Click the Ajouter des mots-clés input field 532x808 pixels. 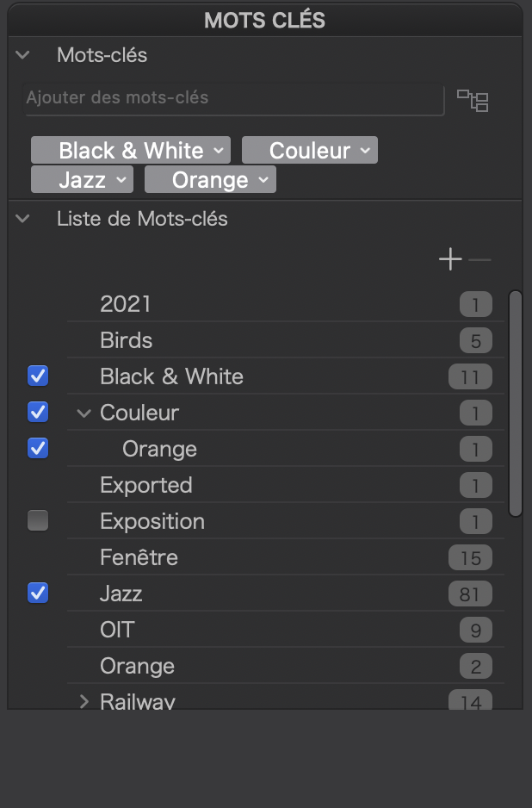pos(232,98)
